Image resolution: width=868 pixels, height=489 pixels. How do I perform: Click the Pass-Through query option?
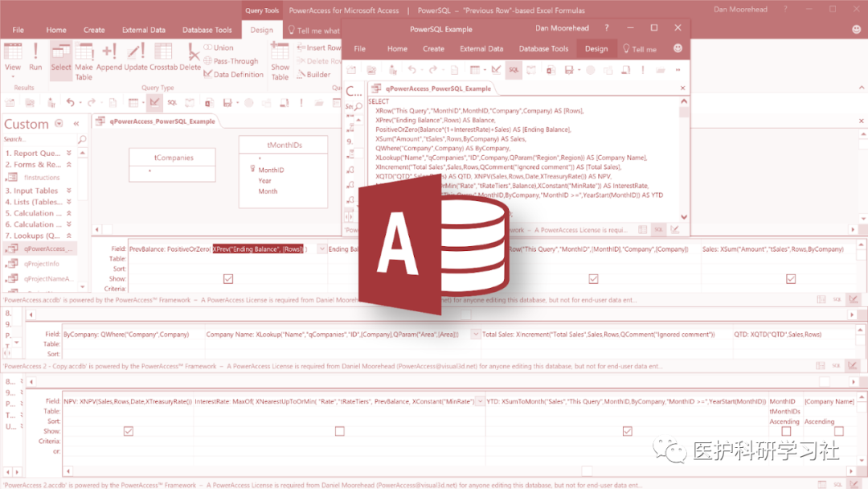tap(231, 61)
